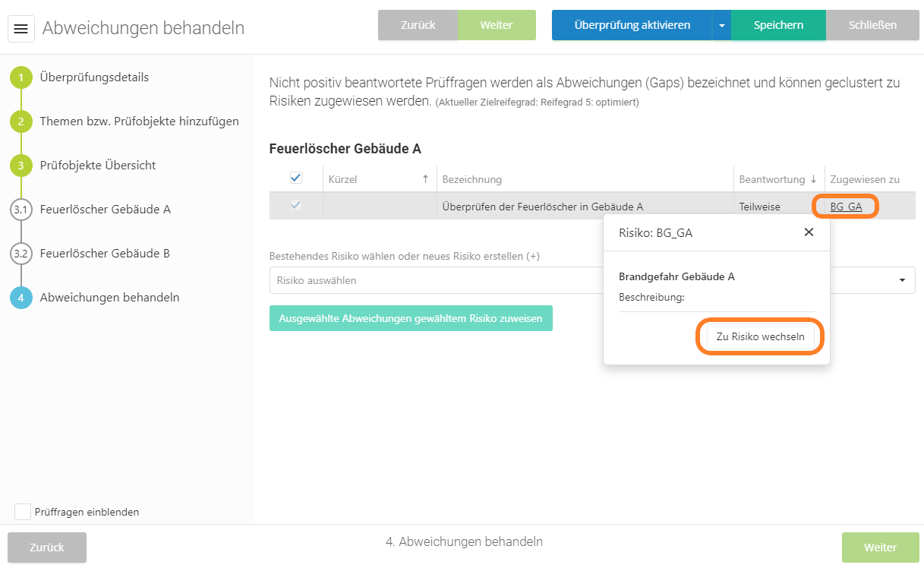The height and width of the screenshot is (568, 924).
Task: Sort by Beantwortung column arrow
Action: click(814, 179)
